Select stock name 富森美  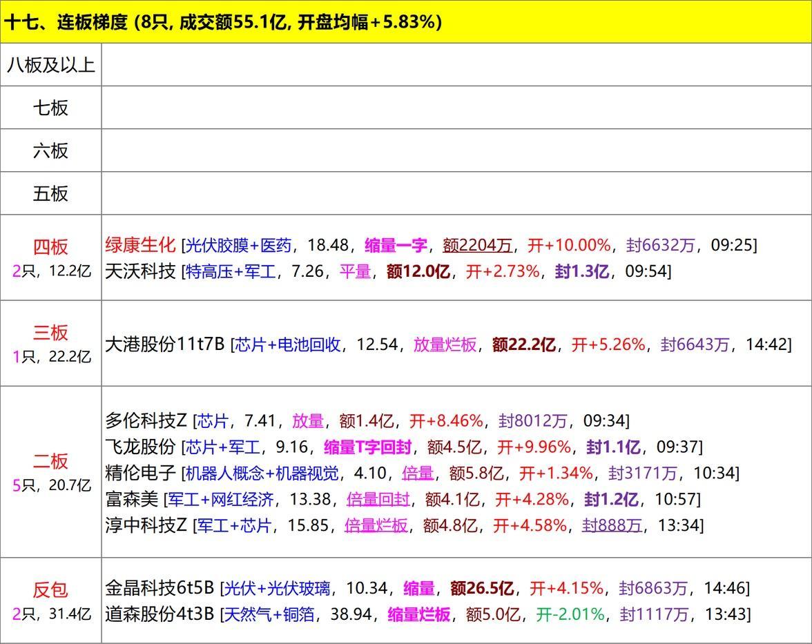click(x=131, y=499)
